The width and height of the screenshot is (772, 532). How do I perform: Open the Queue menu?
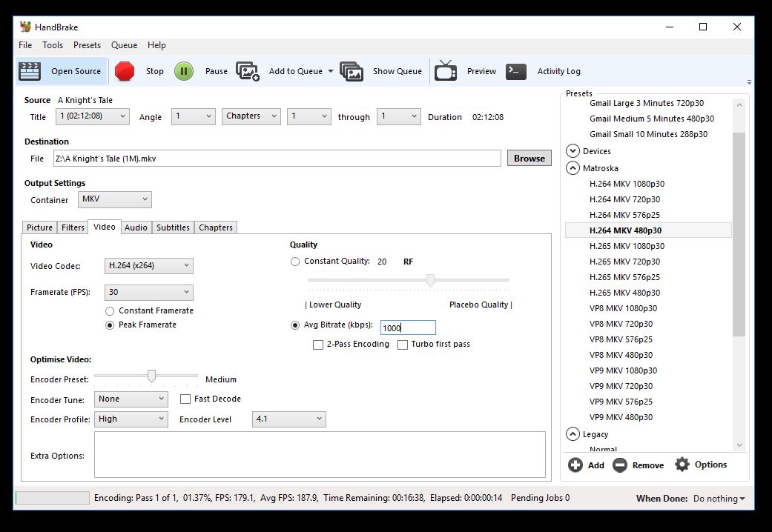[124, 45]
